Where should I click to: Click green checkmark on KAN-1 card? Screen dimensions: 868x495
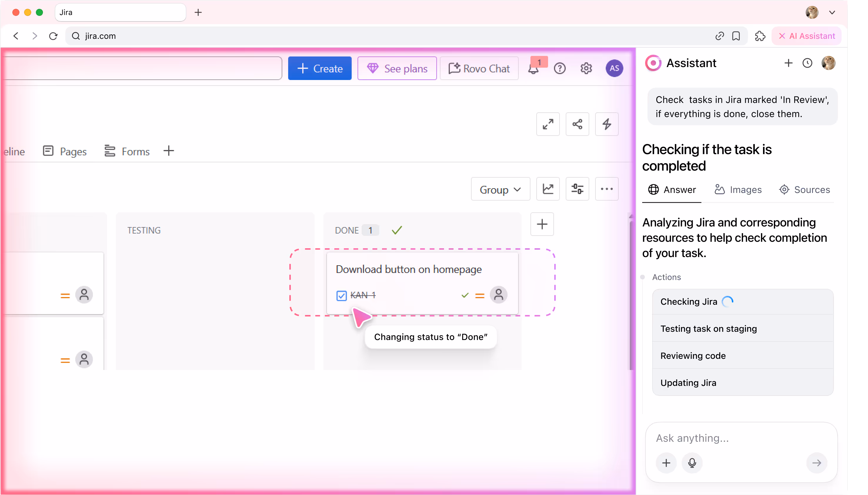click(x=465, y=295)
